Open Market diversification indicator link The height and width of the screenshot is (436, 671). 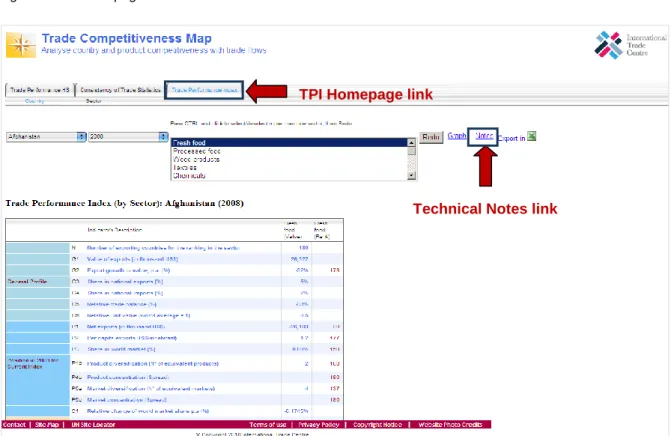tap(151, 389)
